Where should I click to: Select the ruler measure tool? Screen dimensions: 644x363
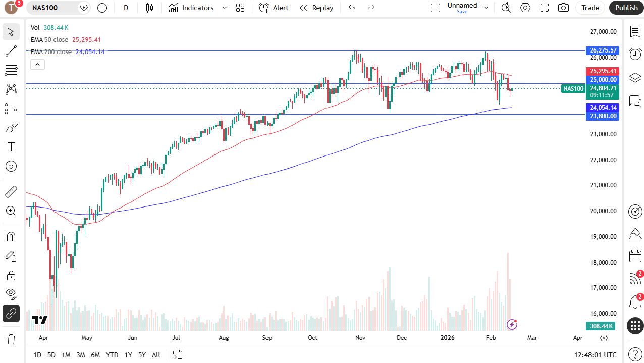coord(11,192)
